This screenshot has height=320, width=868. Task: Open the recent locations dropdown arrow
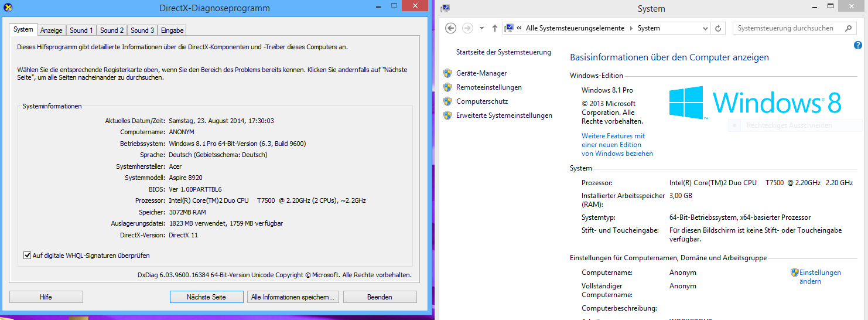(481, 28)
